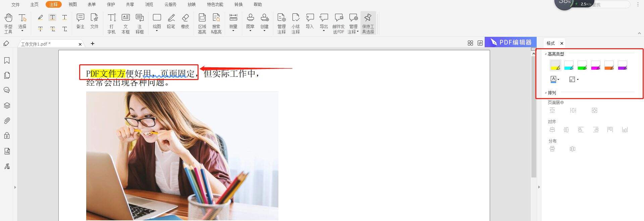This screenshot has width=644, height=221.
Task: Add a new document tab
Action: pos(93,44)
